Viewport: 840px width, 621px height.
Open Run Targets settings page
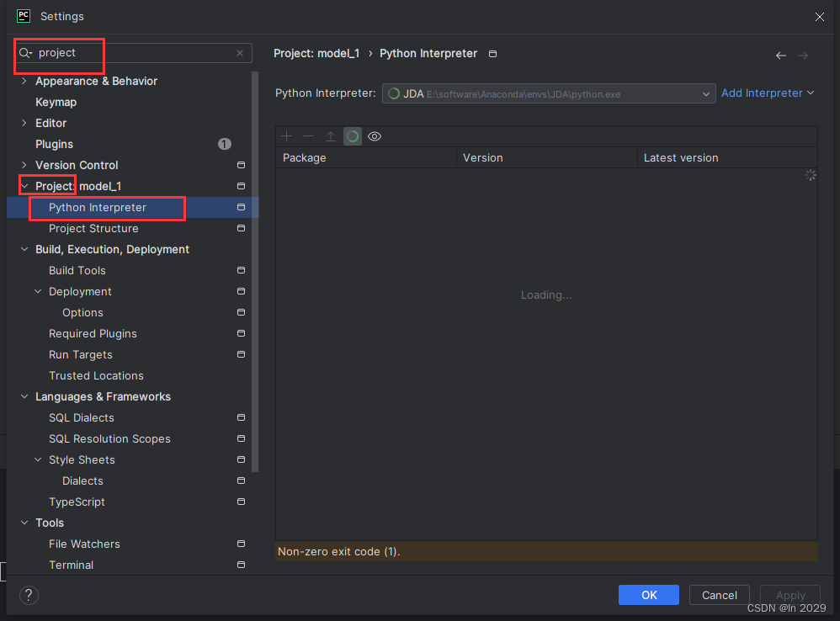click(x=80, y=354)
